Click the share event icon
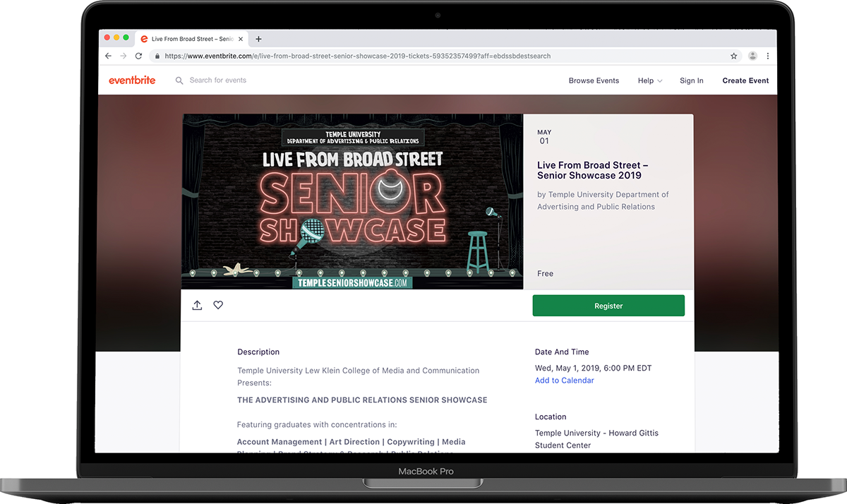 pyautogui.click(x=197, y=305)
